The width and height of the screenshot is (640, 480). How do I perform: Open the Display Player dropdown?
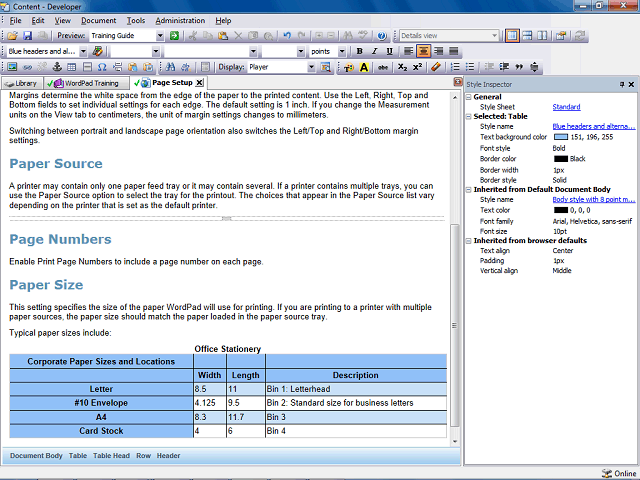click(x=311, y=67)
